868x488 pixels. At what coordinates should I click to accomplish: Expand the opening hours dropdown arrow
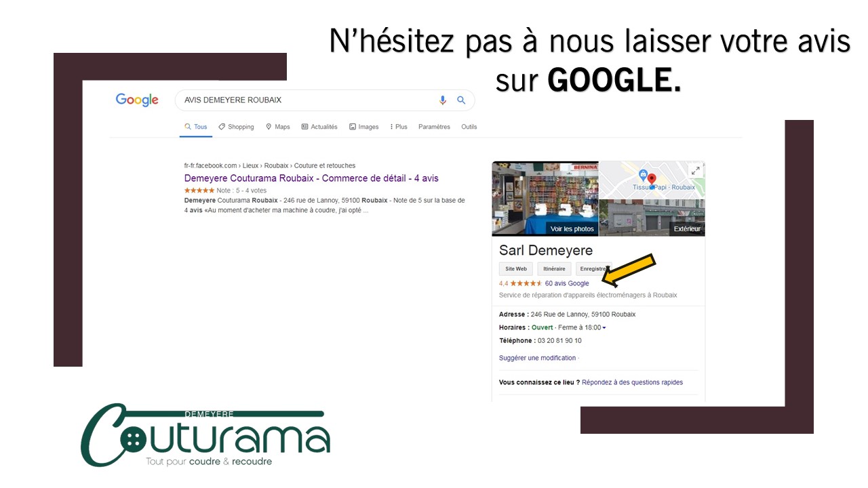(x=604, y=328)
